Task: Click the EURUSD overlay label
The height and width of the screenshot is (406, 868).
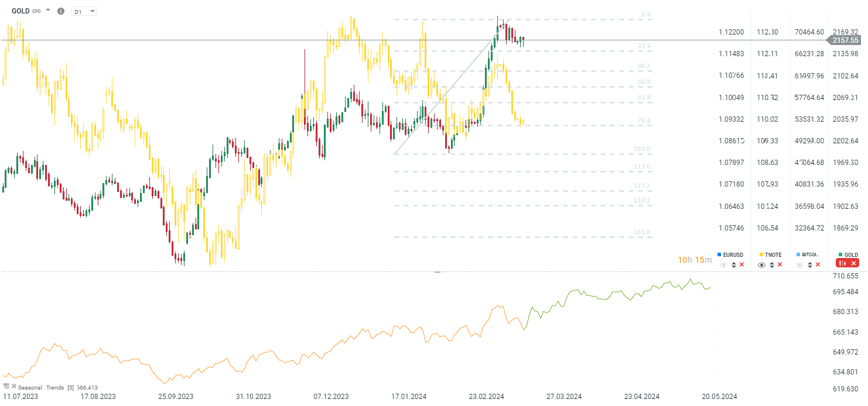Action: click(733, 254)
